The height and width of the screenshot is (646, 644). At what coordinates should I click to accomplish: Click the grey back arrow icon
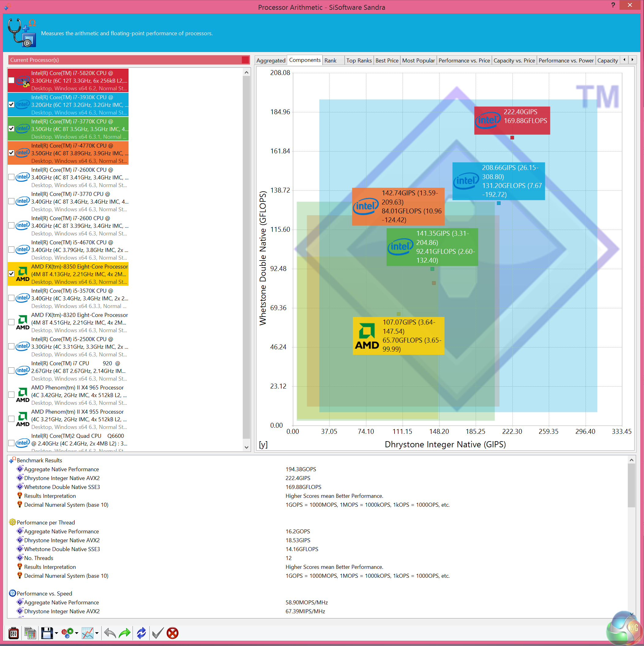(x=110, y=633)
